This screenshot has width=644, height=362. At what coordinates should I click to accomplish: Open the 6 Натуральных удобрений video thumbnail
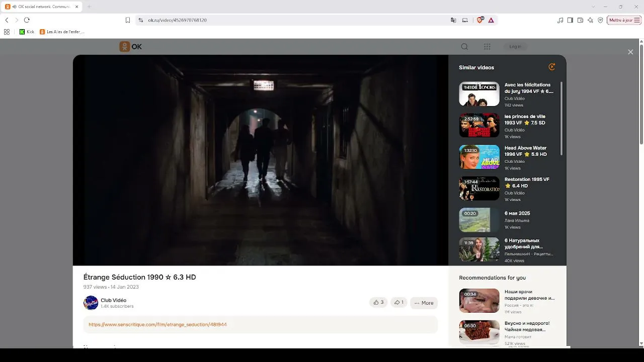tap(479, 250)
